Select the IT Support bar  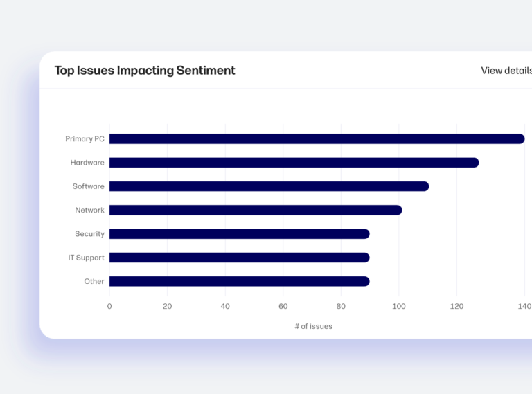[239, 258]
